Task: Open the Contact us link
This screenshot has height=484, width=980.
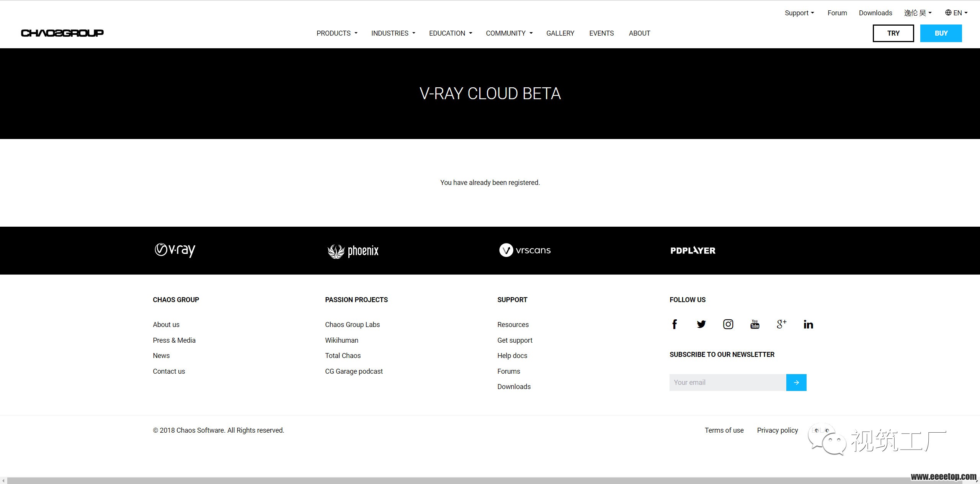Action: click(169, 371)
